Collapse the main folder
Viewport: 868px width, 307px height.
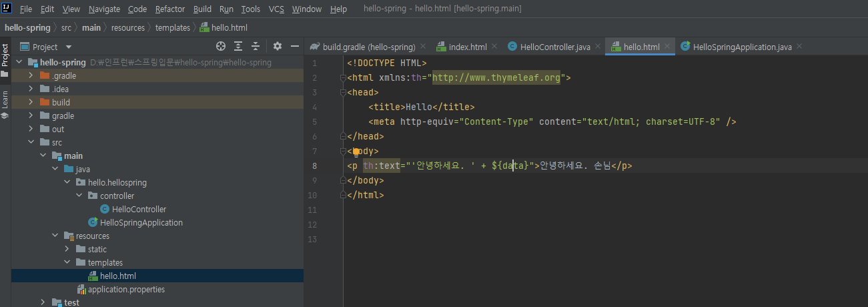43,156
